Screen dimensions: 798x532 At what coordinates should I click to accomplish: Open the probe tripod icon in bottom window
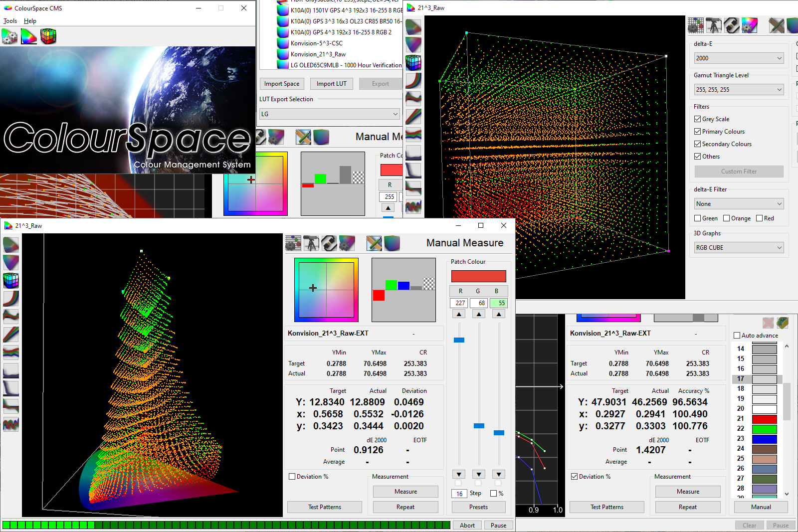tap(311, 243)
